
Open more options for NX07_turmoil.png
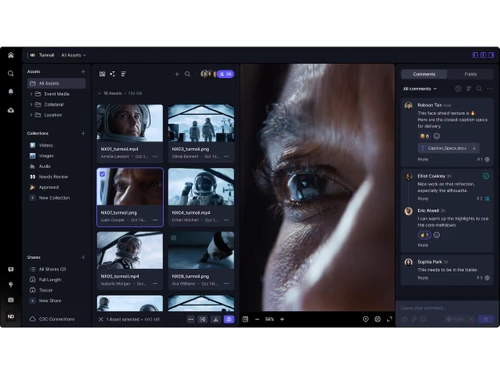(155, 220)
